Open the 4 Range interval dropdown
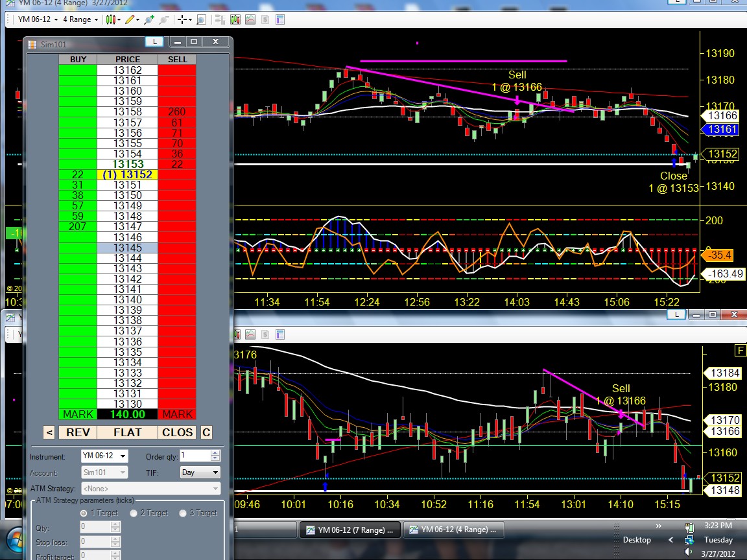Image resolution: width=747 pixels, height=560 pixels. (x=80, y=19)
